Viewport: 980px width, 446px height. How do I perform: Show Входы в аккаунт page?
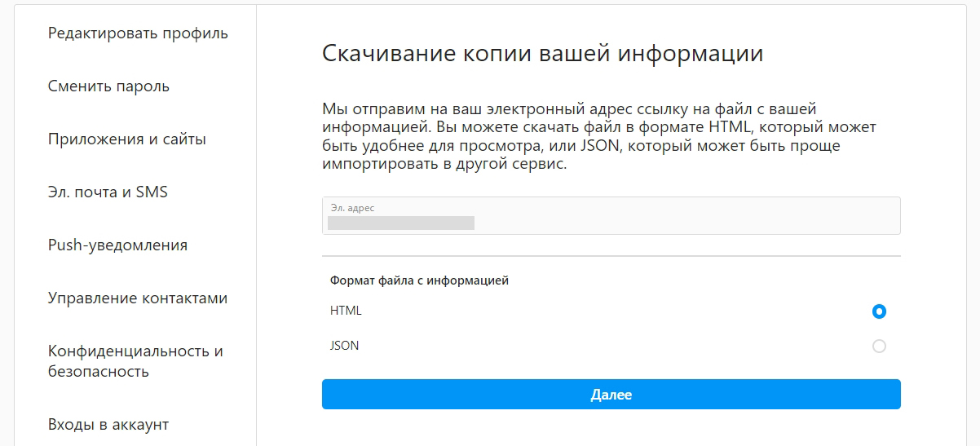pyautogui.click(x=108, y=425)
